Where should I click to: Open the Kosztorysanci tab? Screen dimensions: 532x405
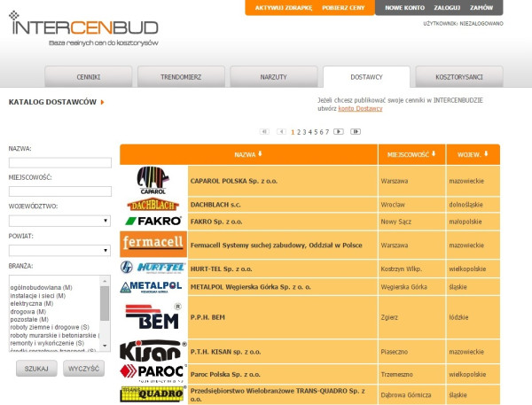click(x=460, y=77)
